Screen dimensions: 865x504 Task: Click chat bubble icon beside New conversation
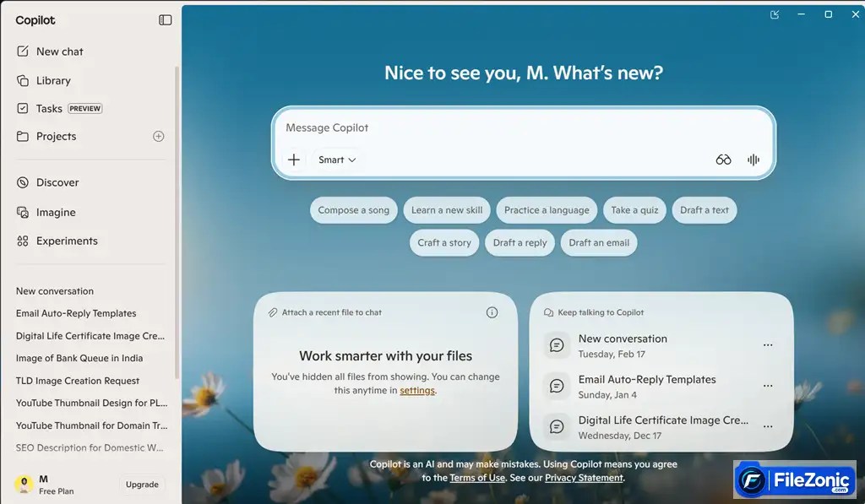[557, 345]
